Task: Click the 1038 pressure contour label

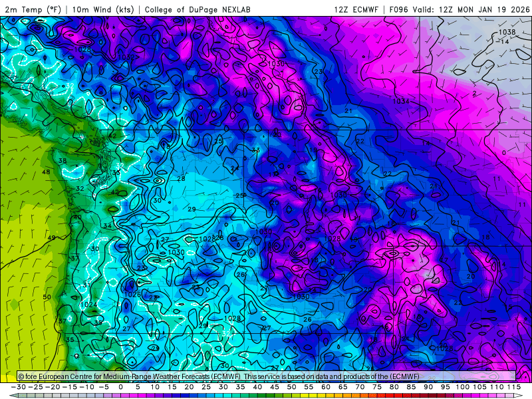Action: pos(507,32)
